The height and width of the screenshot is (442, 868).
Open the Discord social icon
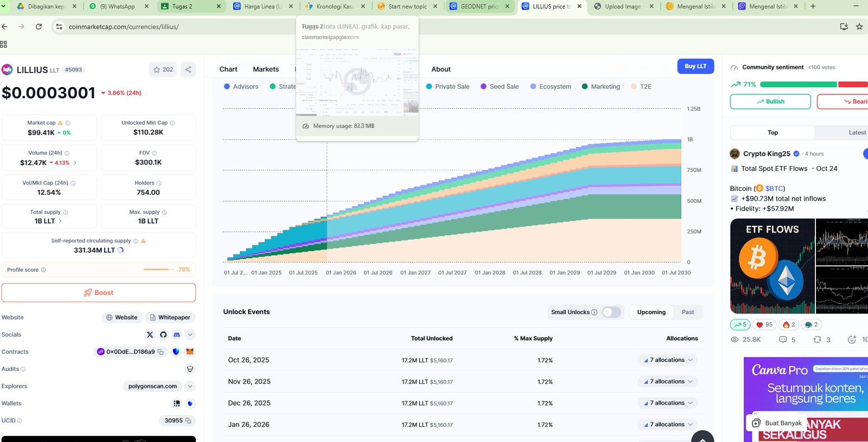click(176, 335)
